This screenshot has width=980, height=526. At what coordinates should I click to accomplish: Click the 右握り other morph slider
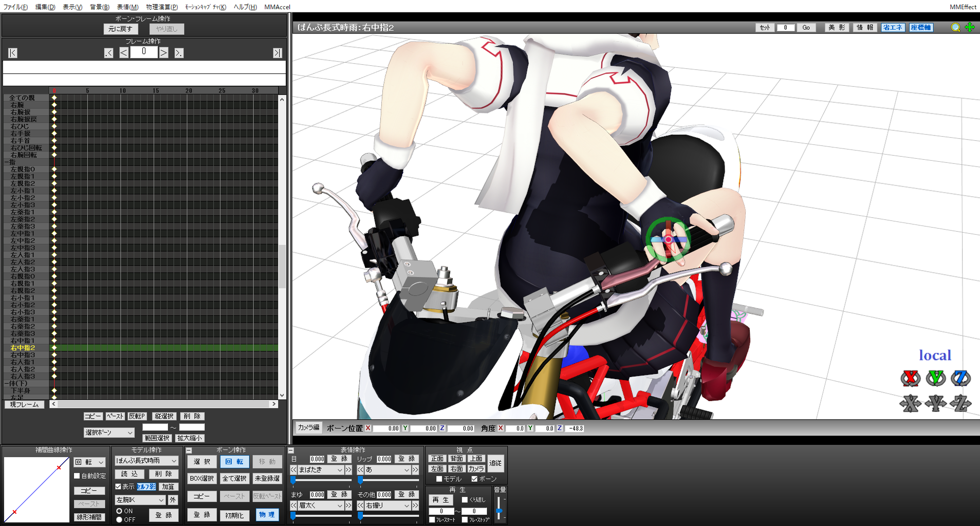click(x=388, y=515)
